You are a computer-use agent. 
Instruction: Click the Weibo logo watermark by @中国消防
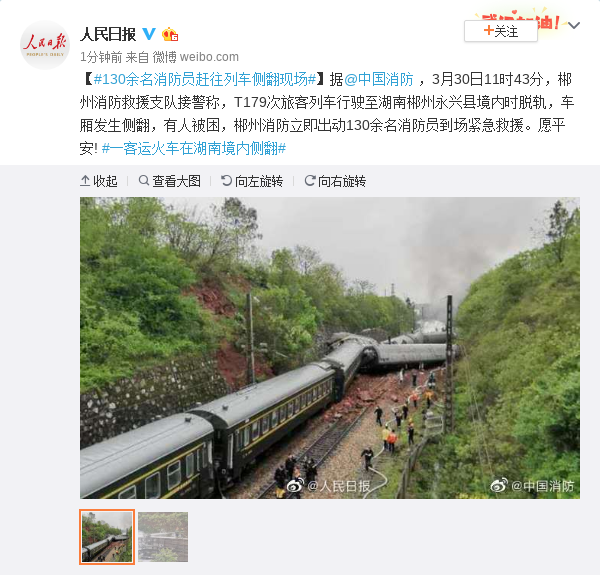tap(499, 485)
